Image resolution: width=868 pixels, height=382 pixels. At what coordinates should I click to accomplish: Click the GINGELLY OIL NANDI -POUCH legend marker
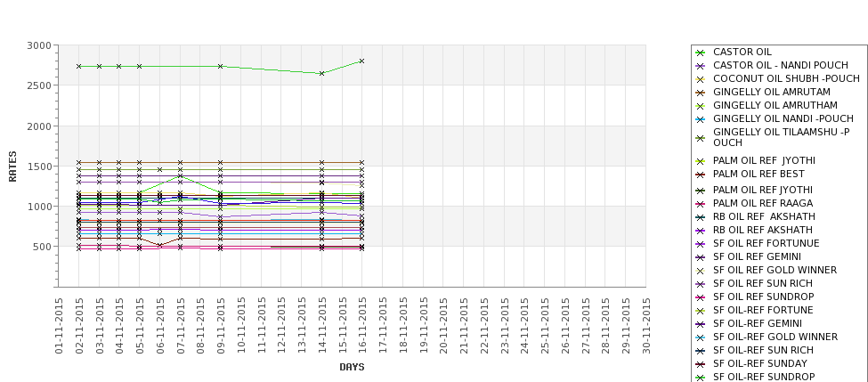701,119
